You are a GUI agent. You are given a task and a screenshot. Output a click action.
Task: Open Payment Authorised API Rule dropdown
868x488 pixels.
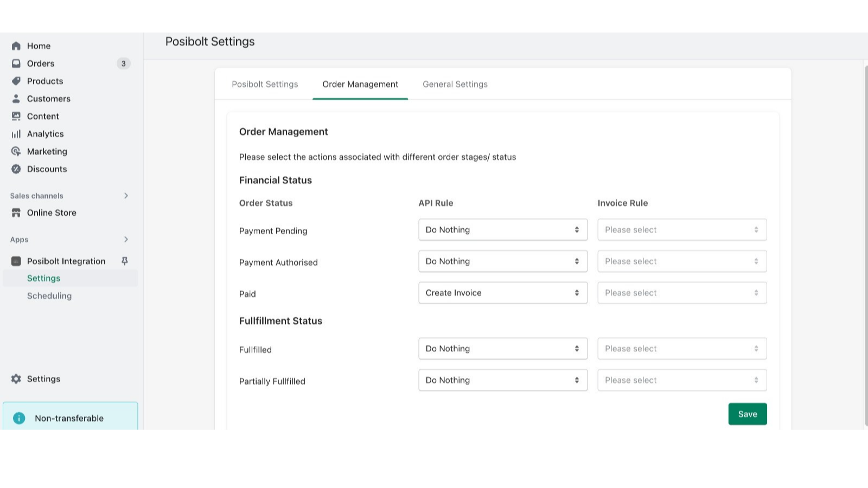point(503,261)
